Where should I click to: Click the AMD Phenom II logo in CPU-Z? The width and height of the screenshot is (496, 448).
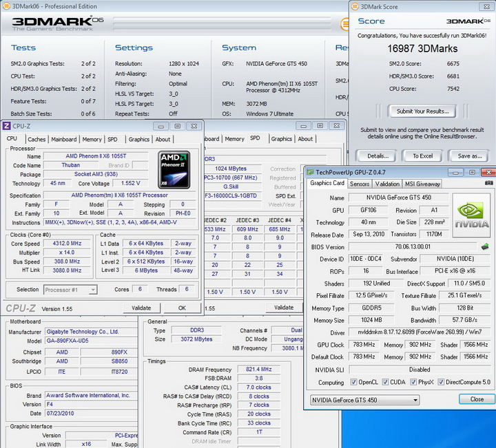tap(174, 170)
